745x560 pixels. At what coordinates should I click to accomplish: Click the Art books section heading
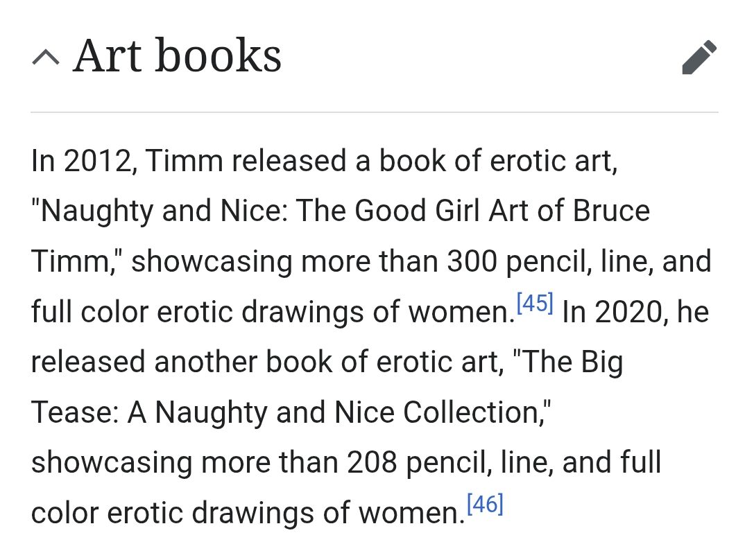(177, 55)
